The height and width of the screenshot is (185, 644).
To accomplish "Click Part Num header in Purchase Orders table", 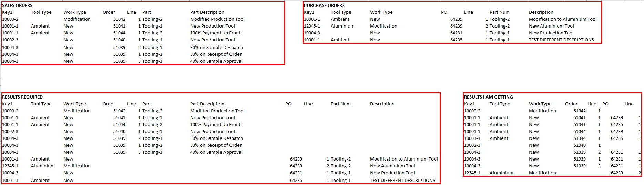I will [x=500, y=12].
